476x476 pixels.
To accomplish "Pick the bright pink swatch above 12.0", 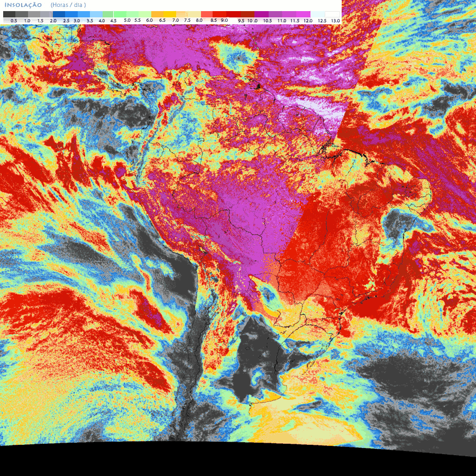I will point(303,14).
